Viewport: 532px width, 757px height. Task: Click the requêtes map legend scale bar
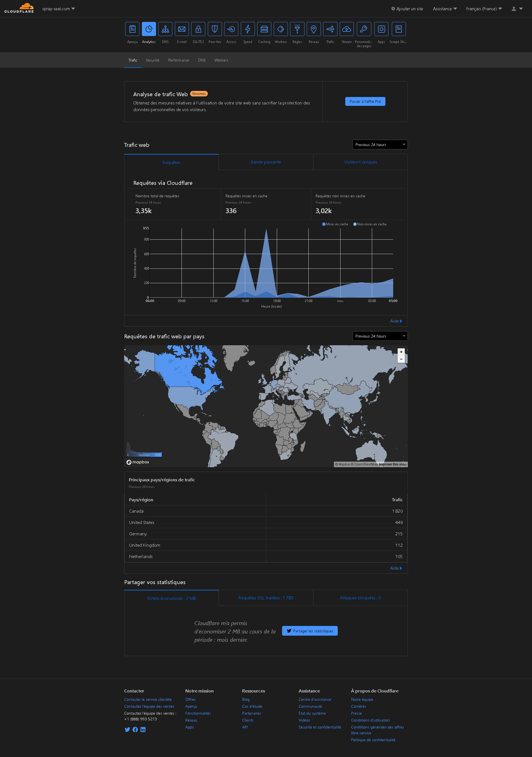pos(144,455)
